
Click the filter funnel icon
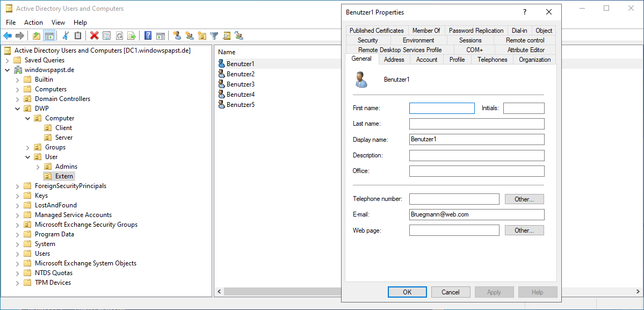click(214, 36)
